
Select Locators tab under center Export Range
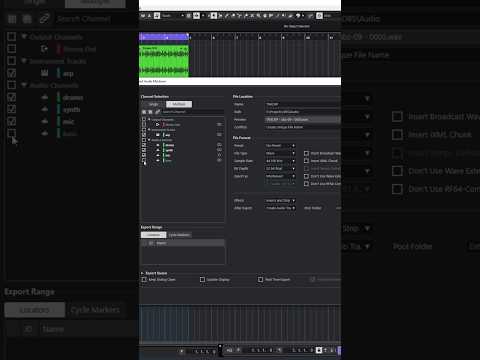click(153, 235)
